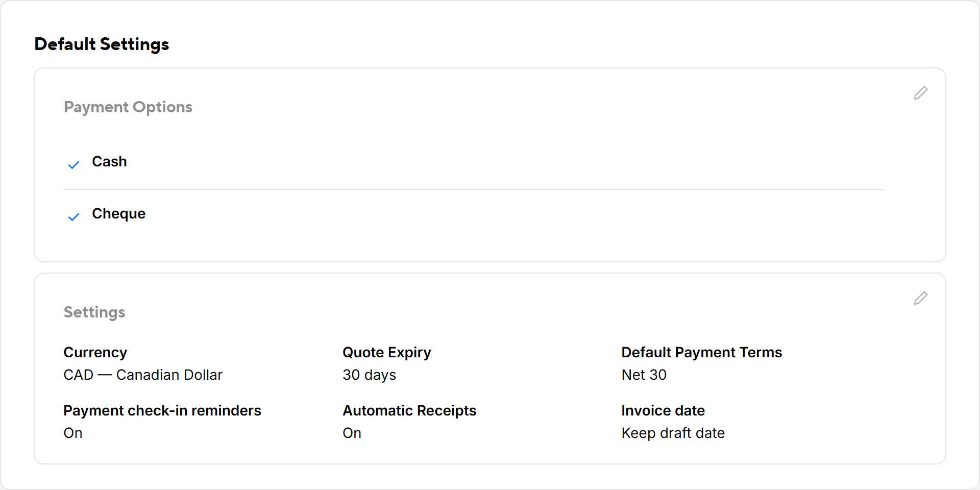The image size is (980, 490).
Task: Select the Cash payment option label
Action: (109, 161)
